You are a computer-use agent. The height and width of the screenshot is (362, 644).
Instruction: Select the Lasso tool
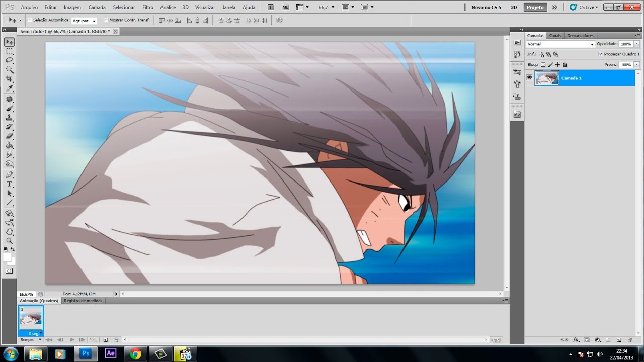[9, 60]
